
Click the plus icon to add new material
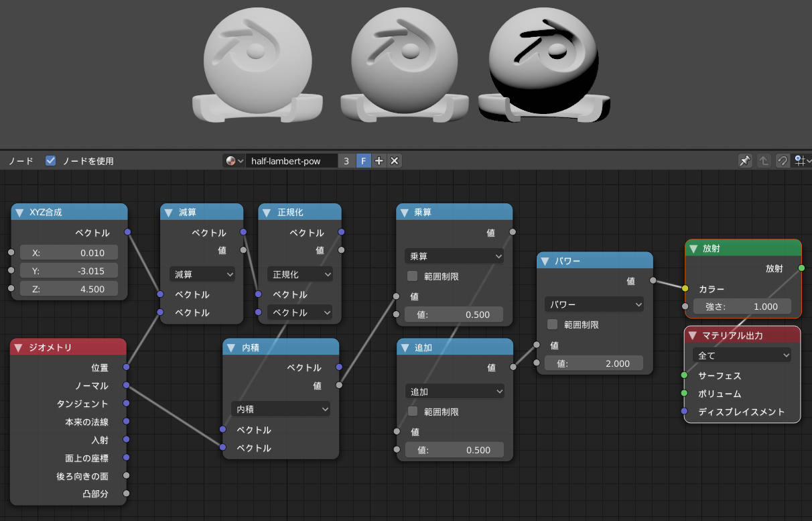[379, 161]
